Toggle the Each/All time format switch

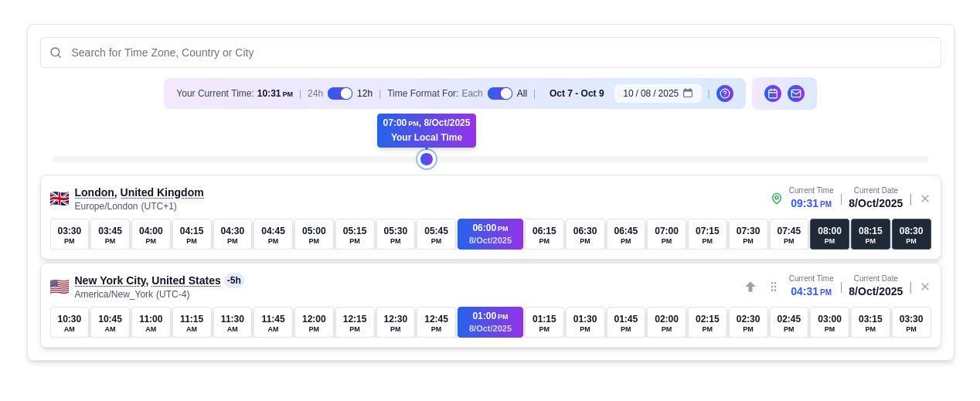500,93
